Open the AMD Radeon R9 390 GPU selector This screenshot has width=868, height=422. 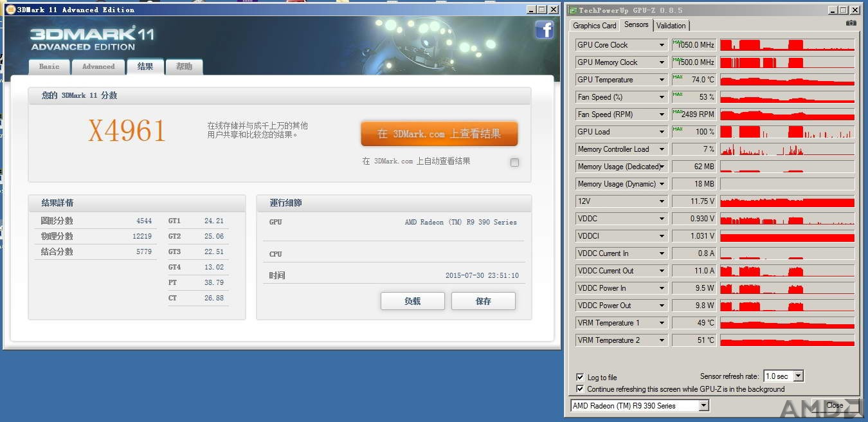tap(640, 406)
